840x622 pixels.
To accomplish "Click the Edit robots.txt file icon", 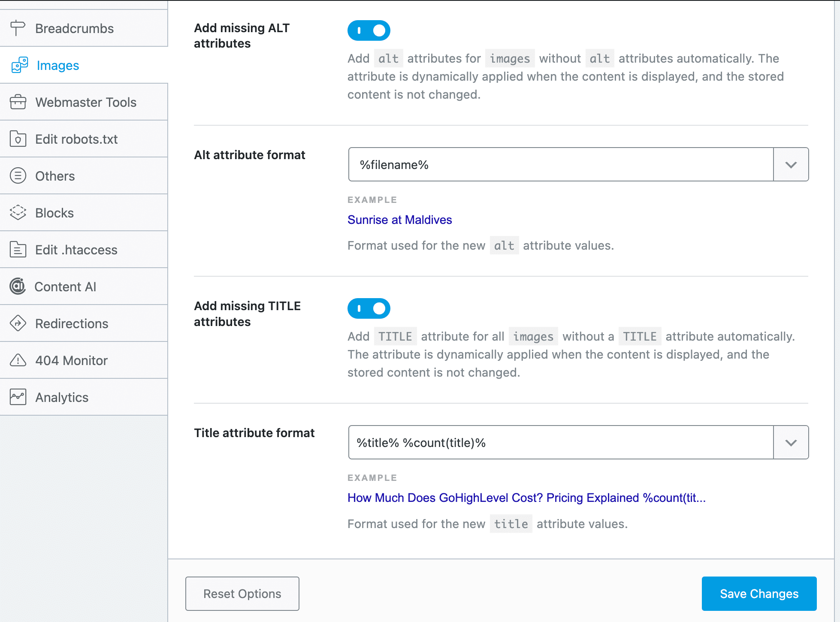I will pos(18,139).
